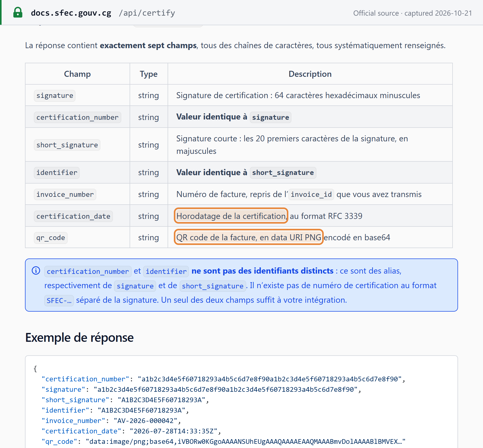483x448 pixels.
Task: Click the 'signature' field code in the first table row
Action: [55, 96]
